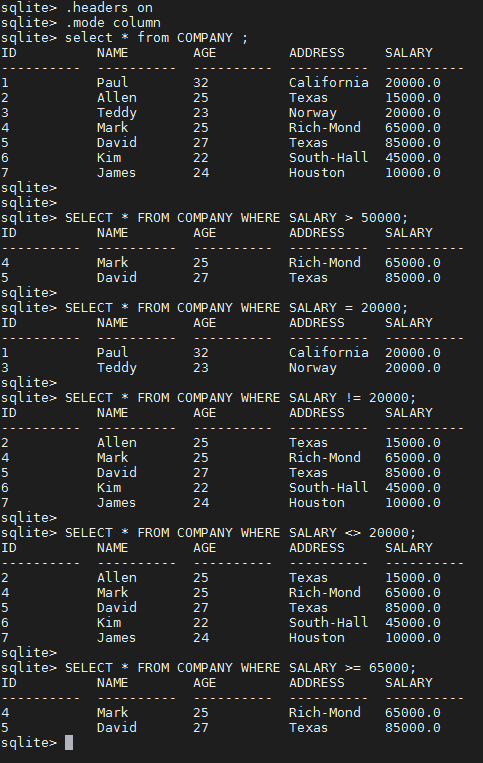
Task: Select "Houston" under the SALARY <> 20000 query
Action: (x=317, y=638)
